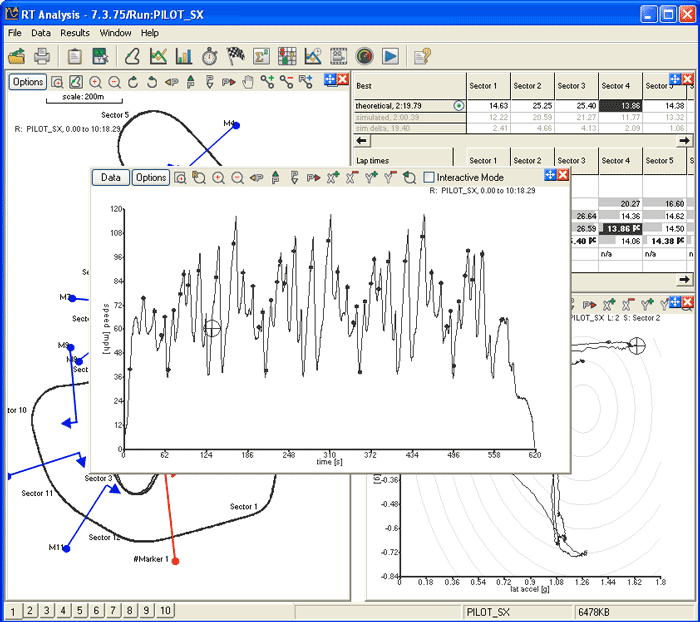Click the stopwatch icon in main toolbar

pyautogui.click(x=210, y=57)
